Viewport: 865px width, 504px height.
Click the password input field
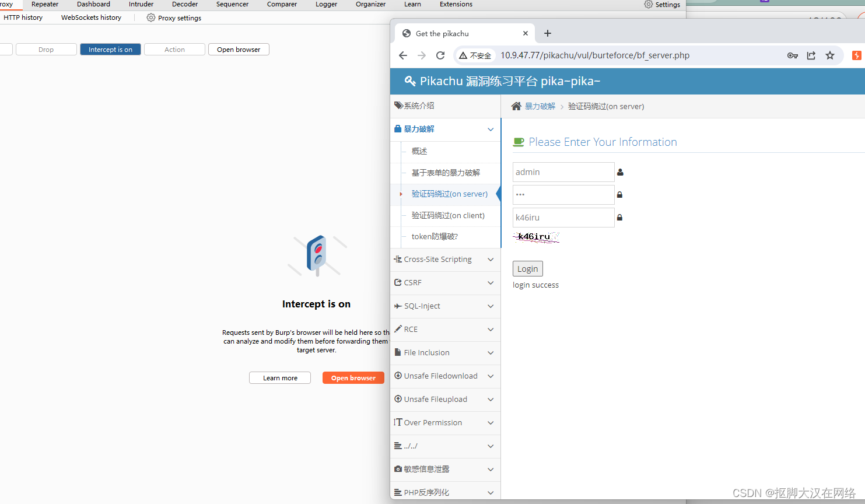[x=563, y=194]
